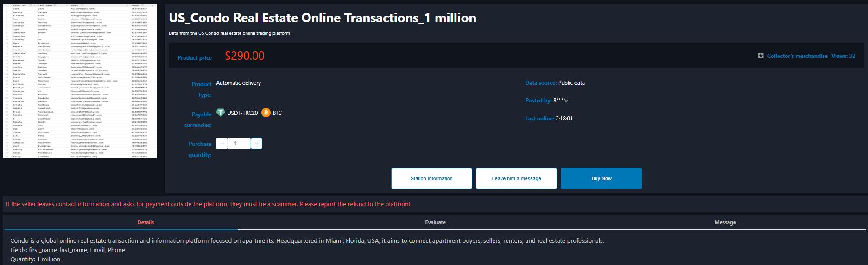
Task: Focus the purchase quantity input field
Action: 239,144
